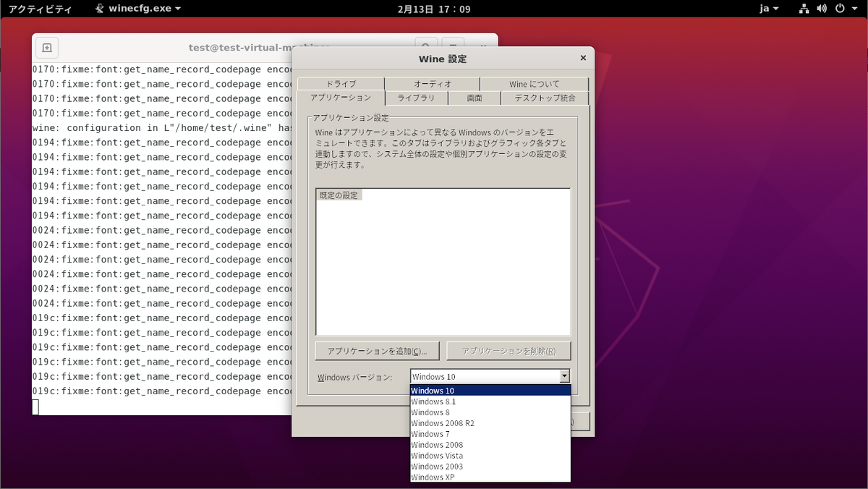Select Windows 10 from the version list
The width and height of the screenshot is (868, 489).
[490, 391]
